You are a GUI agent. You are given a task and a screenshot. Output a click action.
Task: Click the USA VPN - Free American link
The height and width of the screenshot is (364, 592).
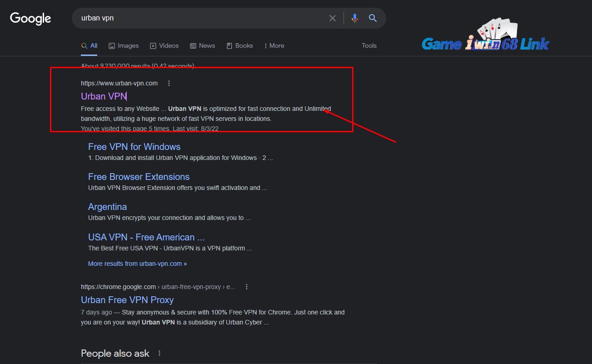146,237
